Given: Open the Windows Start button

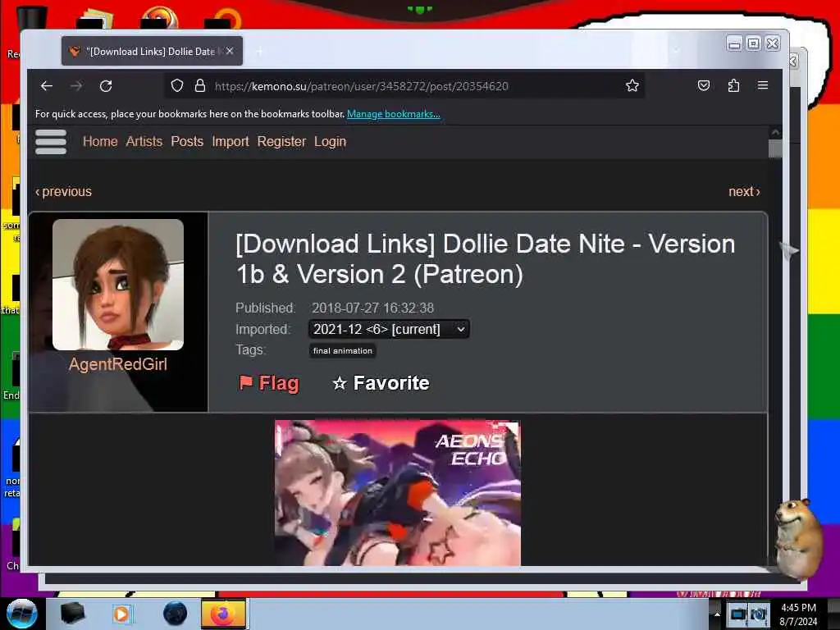Looking at the screenshot, I should click(x=21, y=614).
